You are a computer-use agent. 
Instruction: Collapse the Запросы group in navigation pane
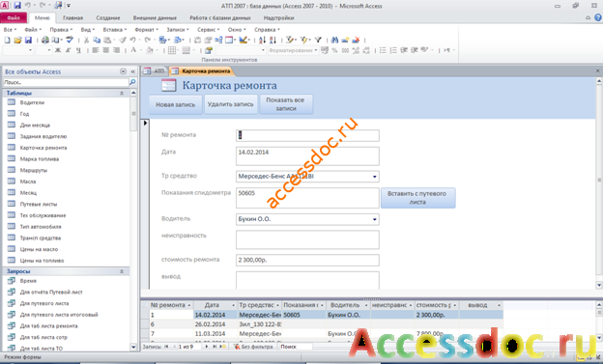pos(122,271)
